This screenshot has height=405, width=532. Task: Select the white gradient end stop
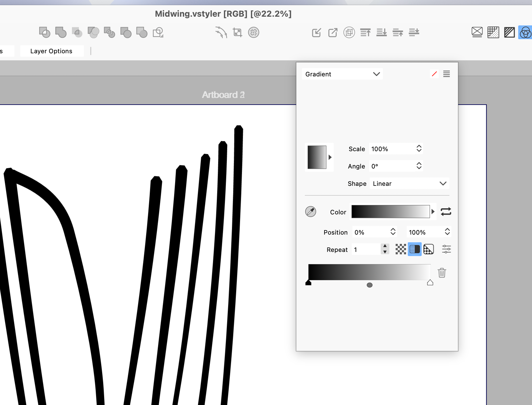pos(430,283)
